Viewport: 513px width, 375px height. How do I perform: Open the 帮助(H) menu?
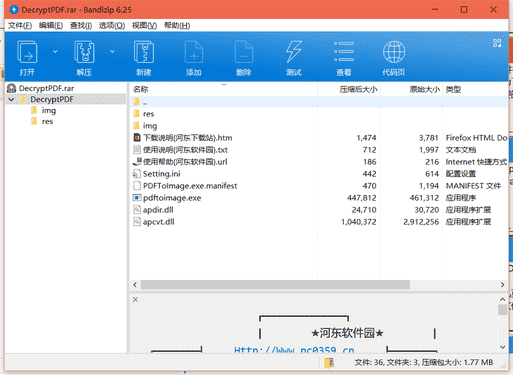click(x=177, y=26)
